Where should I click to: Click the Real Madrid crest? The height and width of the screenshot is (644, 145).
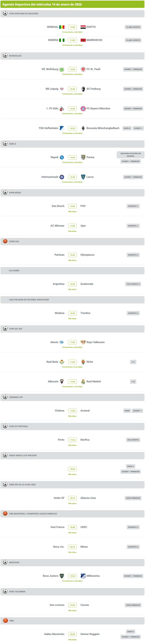[x=83, y=382]
